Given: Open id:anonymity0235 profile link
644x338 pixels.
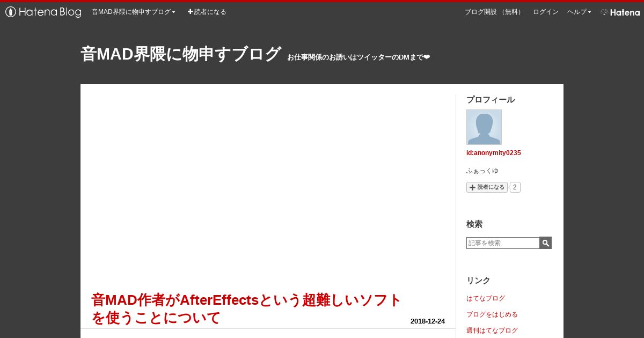Looking at the screenshot, I should (x=494, y=153).
